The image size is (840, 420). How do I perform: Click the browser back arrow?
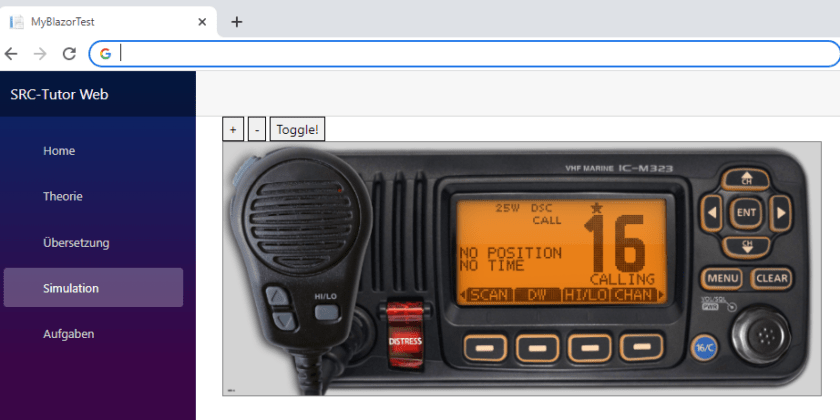pos(11,54)
